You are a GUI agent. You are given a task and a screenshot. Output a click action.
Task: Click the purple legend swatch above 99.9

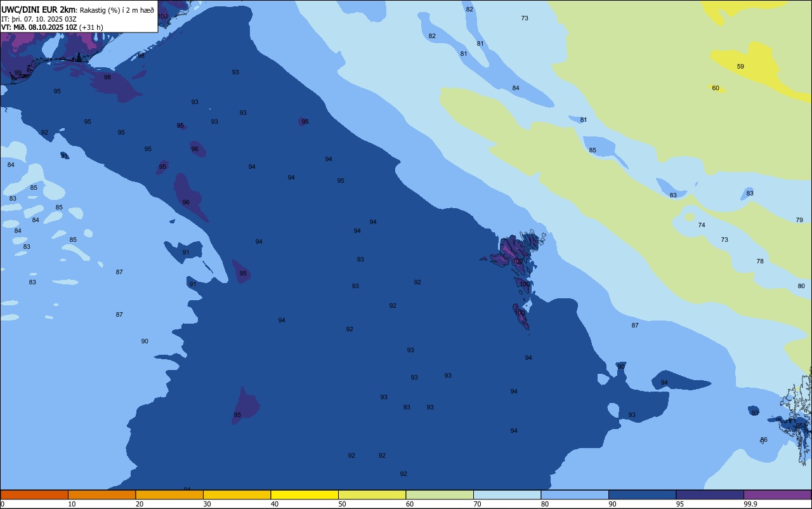point(777,494)
